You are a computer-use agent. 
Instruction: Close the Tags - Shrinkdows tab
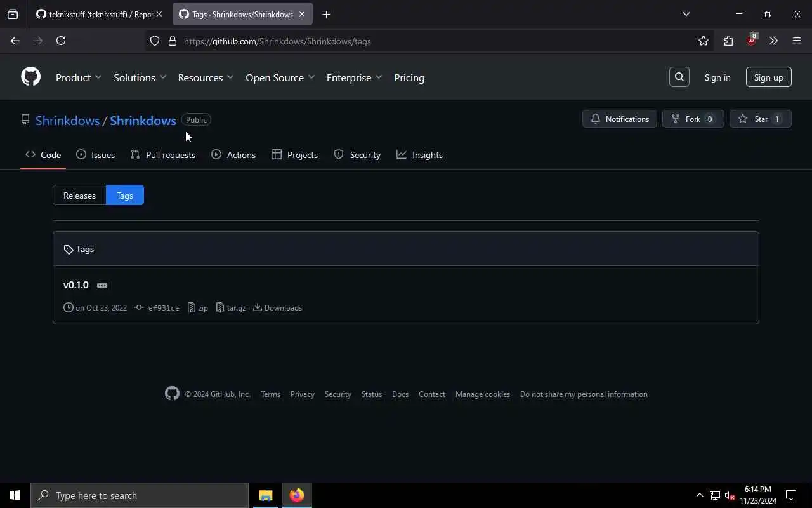click(x=302, y=14)
